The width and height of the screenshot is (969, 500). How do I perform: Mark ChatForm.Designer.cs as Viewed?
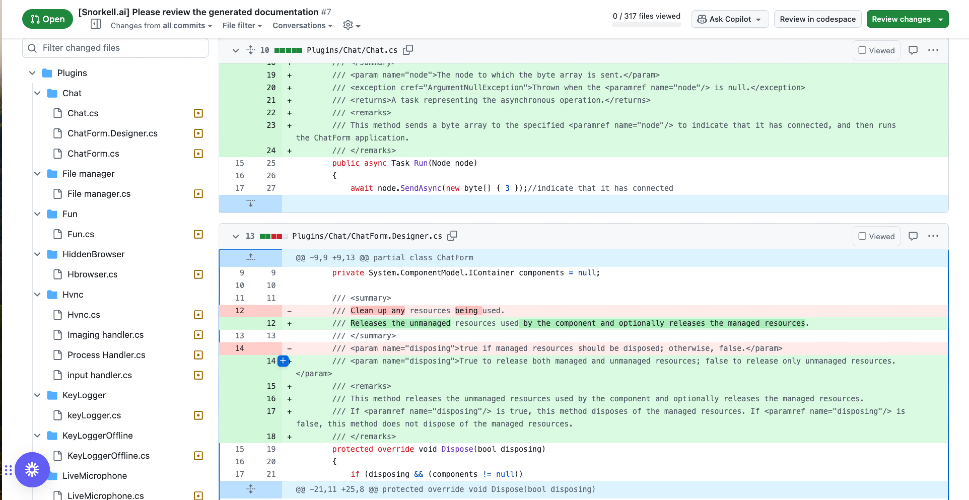(x=876, y=235)
